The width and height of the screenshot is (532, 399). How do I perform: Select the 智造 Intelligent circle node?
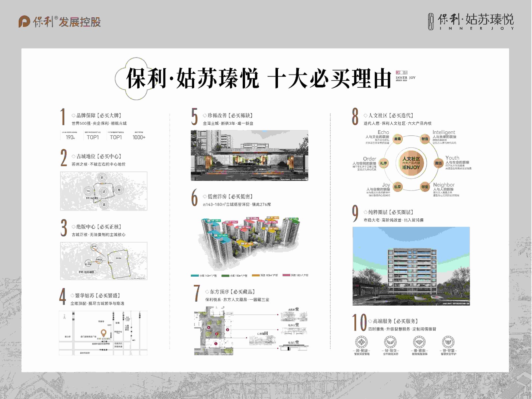click(425, 139)
